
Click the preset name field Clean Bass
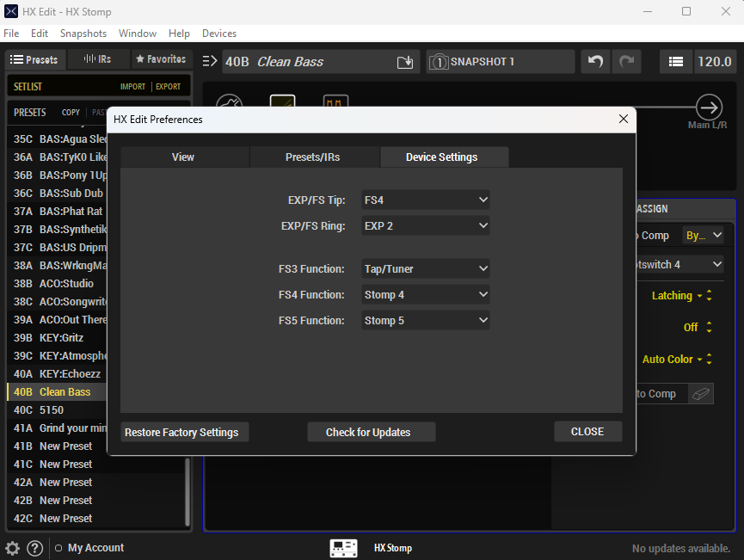321,62
